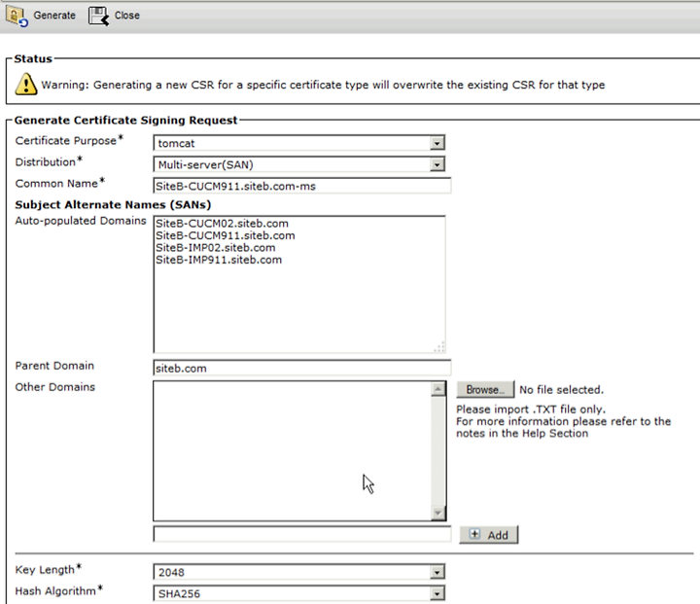Click the plus icon on Add button

coord(474,534)
